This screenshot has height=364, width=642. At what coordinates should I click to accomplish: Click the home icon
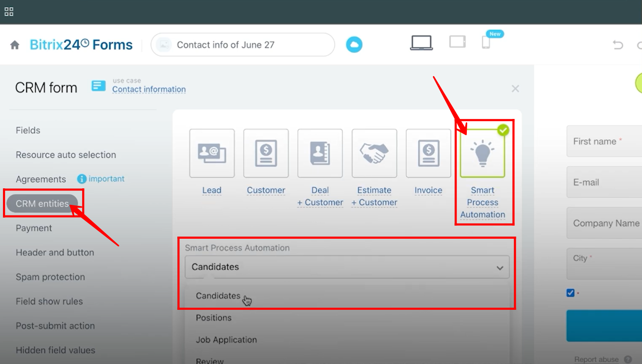pos(15,45)
